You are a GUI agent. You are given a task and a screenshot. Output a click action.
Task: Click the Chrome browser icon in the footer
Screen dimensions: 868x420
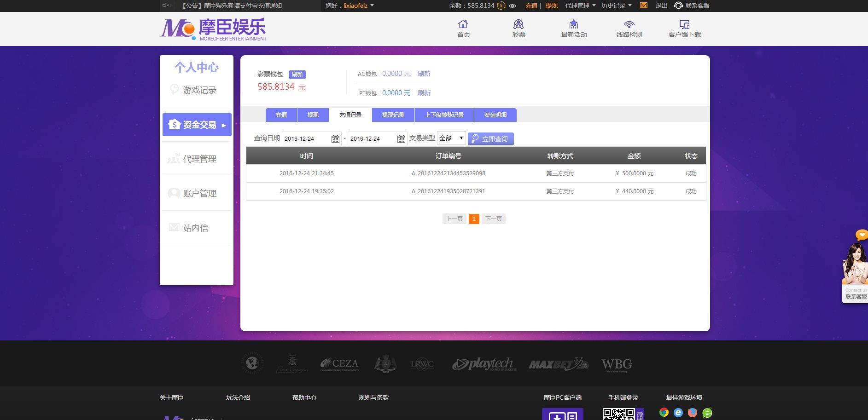(x=663, y=413)
